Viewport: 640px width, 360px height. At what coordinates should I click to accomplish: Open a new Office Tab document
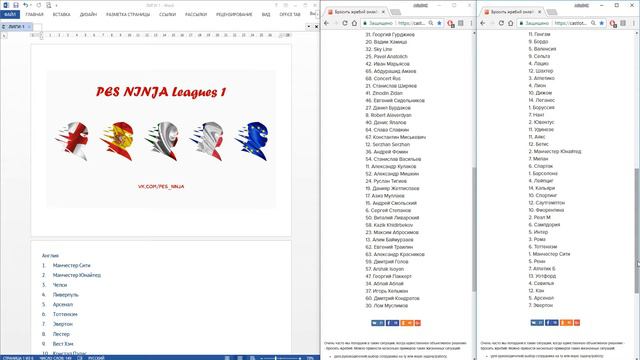[38, 27]
